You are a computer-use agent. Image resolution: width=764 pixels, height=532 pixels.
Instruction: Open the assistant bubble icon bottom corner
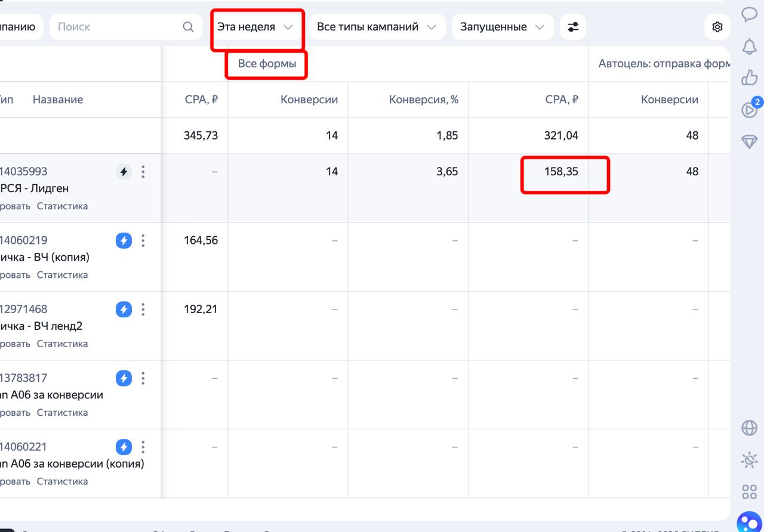point(749,522)
